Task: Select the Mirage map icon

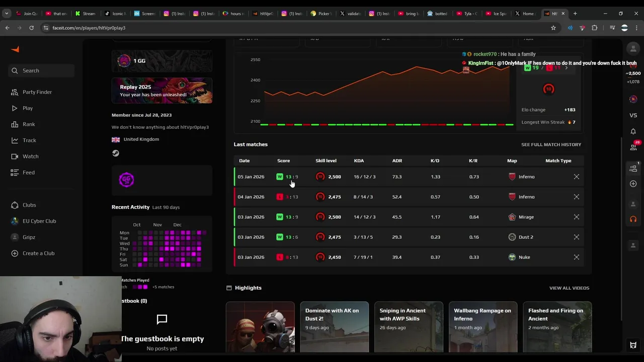Action: coord(512,217)
